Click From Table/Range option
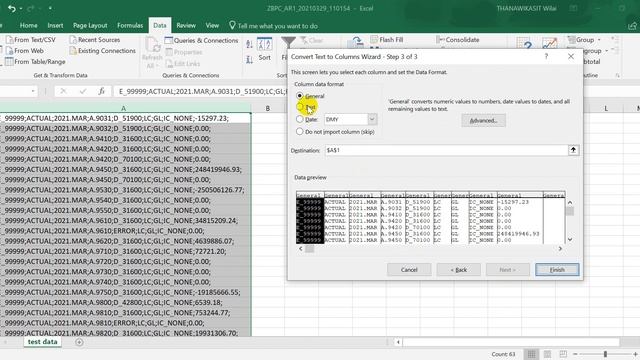This screenshot has height=360, width=640. tap(35, 62)
